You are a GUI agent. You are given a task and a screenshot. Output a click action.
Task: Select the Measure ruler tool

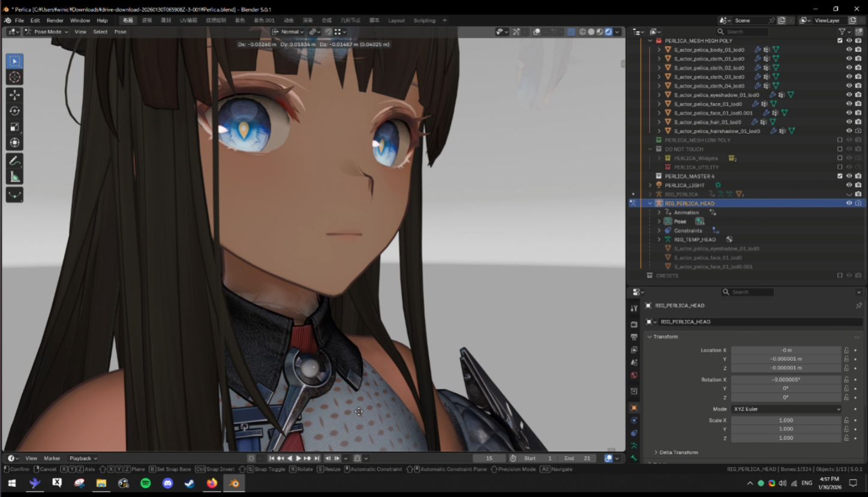point(15,177)
